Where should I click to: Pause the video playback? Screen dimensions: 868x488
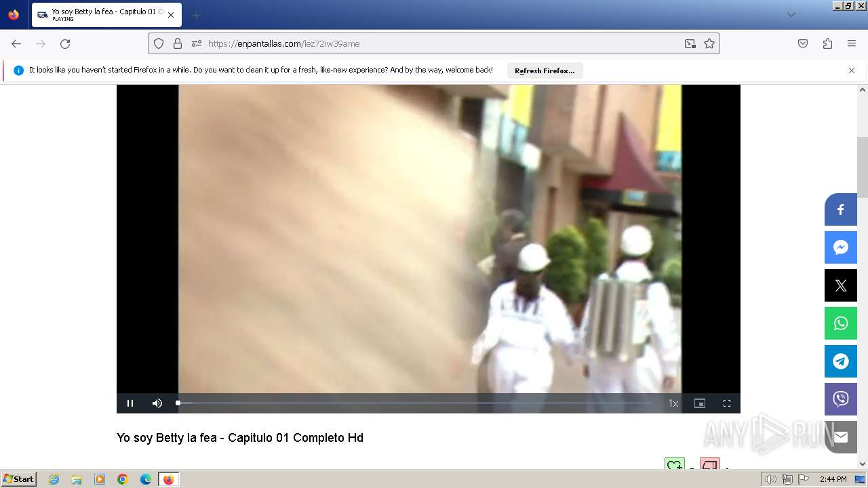click(130, 403)
